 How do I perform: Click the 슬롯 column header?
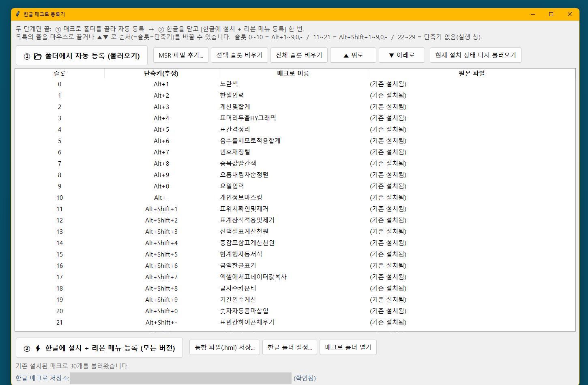coord(60,73)
